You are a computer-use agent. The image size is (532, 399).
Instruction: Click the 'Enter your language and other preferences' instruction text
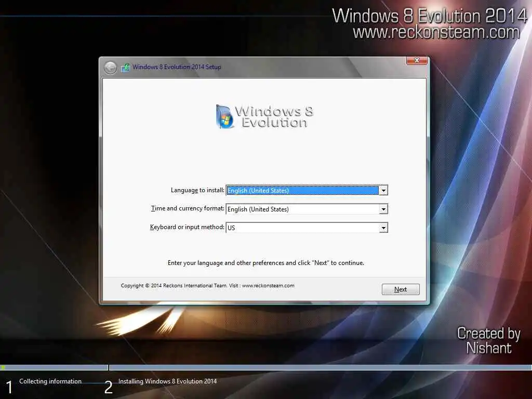[265, 263]
